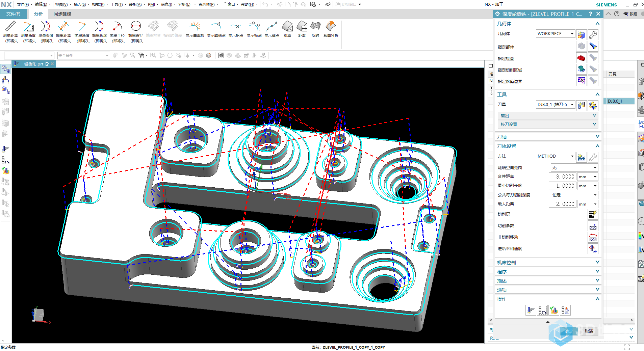Click the red 指定检查 select icon
This screenshot has width=644, height=351.
(x=582, y=58)
